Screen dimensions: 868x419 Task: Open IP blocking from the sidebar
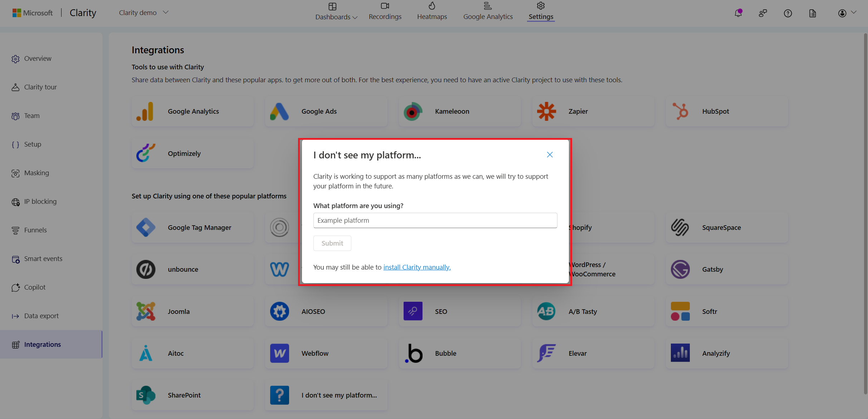pos(40,201)
